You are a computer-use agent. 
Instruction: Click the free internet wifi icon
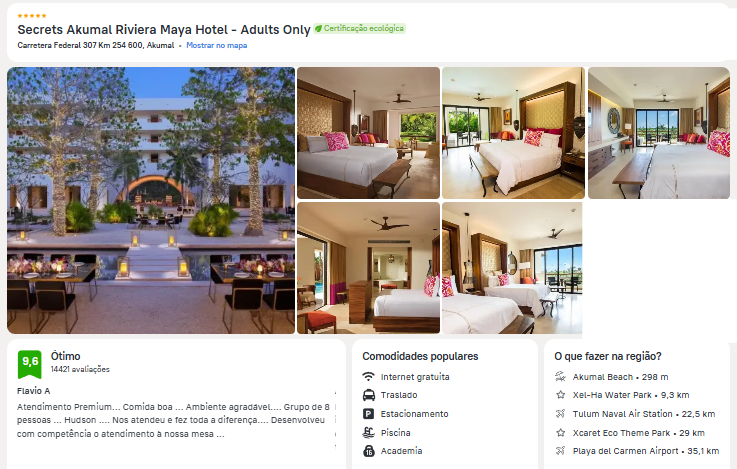point(368,377)
